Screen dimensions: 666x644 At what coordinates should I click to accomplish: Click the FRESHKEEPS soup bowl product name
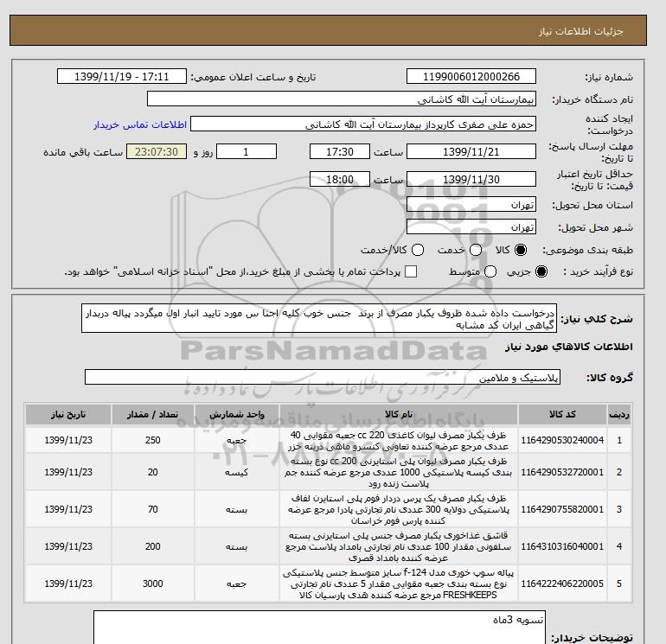coord(399,583)
